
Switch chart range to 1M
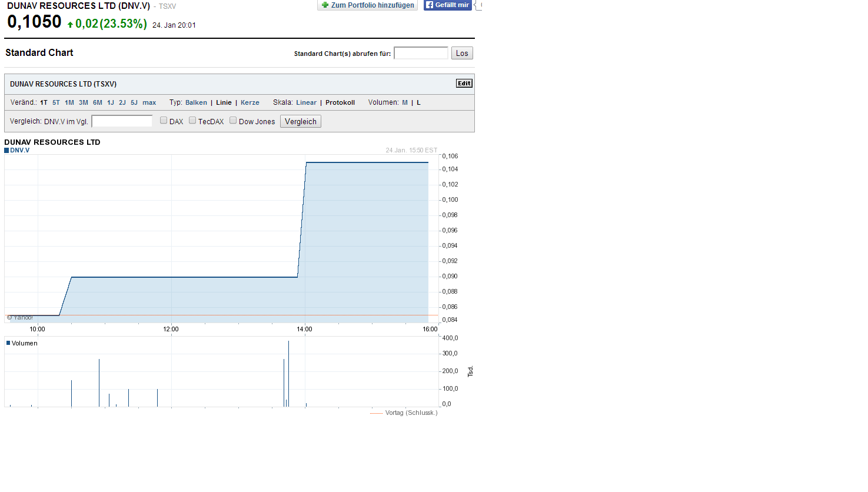tap(69, 102)
